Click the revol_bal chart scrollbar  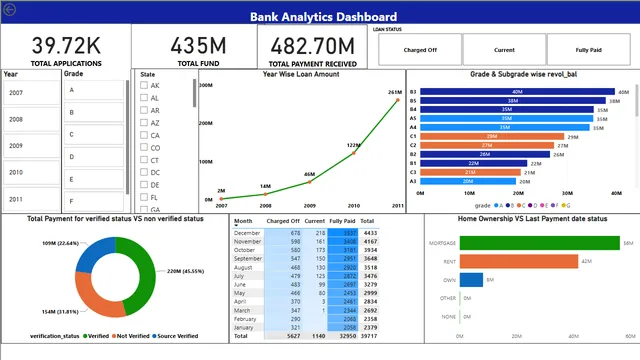tap(637, 101)
